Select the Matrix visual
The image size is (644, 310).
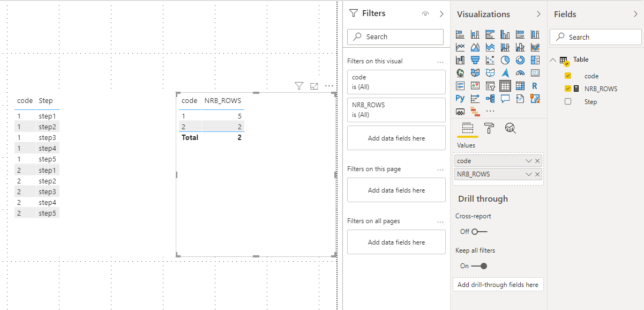coord(520,86)
